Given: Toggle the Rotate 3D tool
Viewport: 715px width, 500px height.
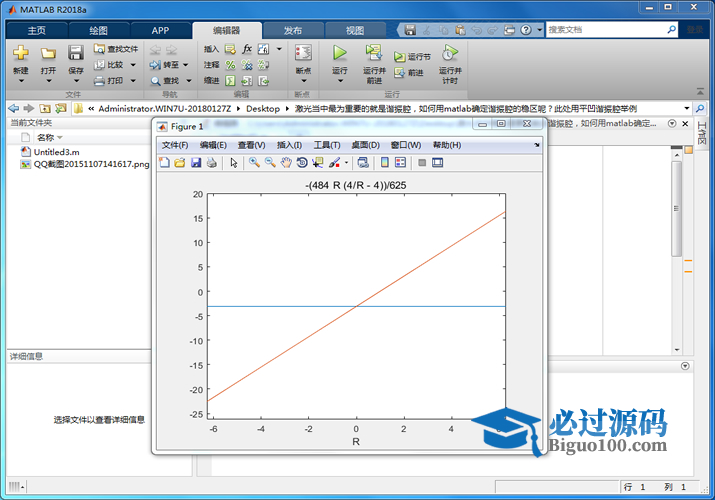Looking at the screenshot, I should pos(301,162).
